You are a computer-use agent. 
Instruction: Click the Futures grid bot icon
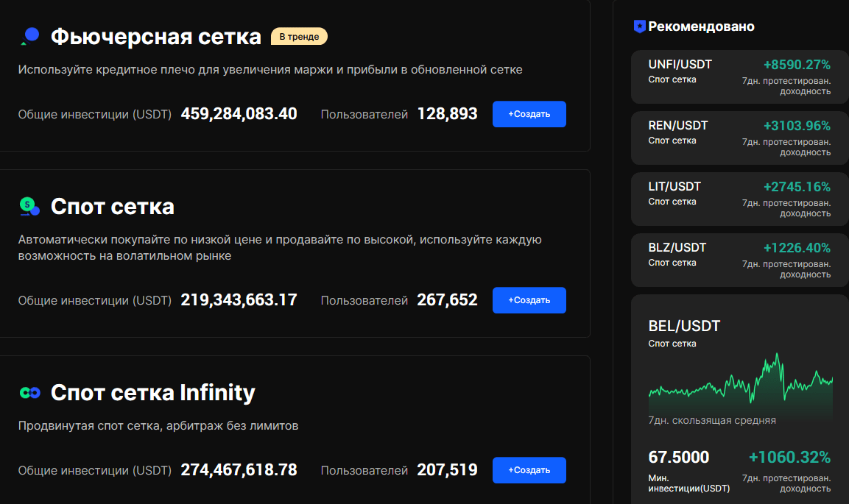(30, 36)
